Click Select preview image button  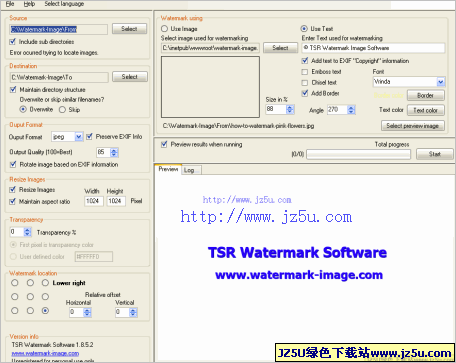(413, 126)
